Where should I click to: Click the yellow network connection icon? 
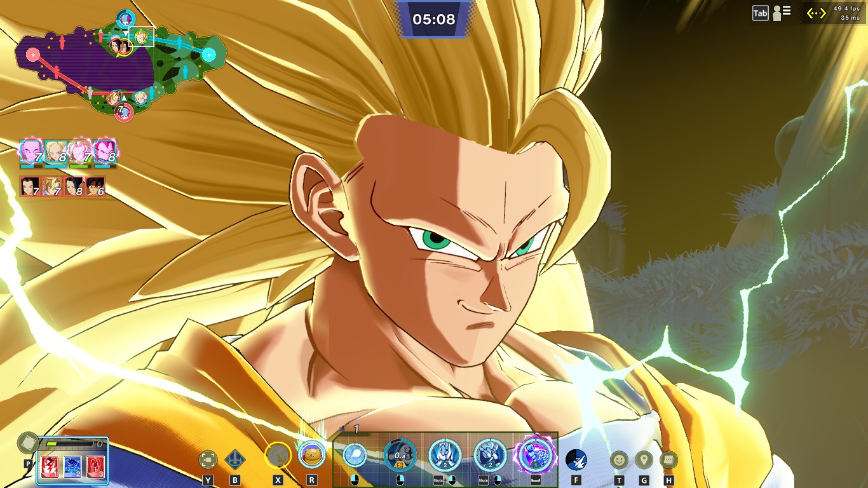click(816, 13)
